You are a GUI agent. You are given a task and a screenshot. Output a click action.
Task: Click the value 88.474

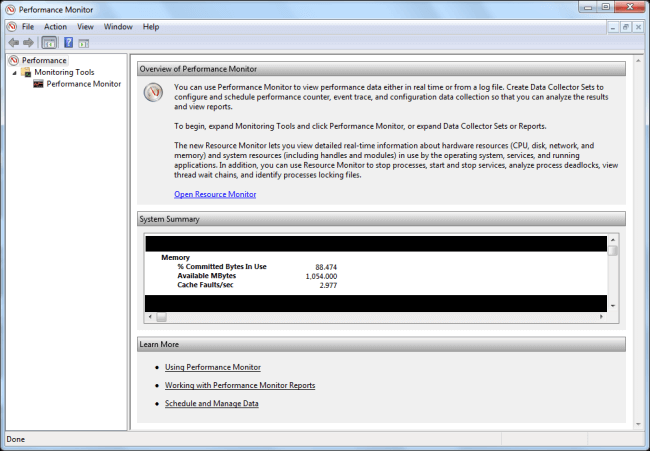[326, 267]
